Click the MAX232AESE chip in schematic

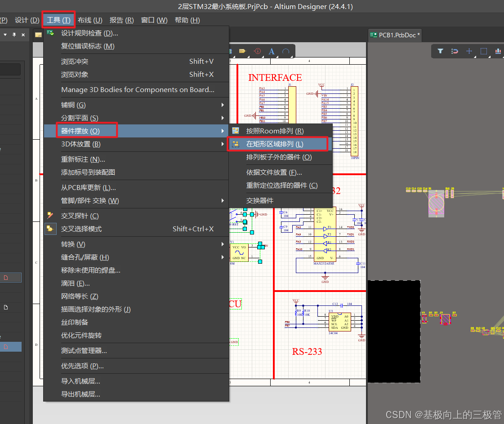[x=325, y=234]
